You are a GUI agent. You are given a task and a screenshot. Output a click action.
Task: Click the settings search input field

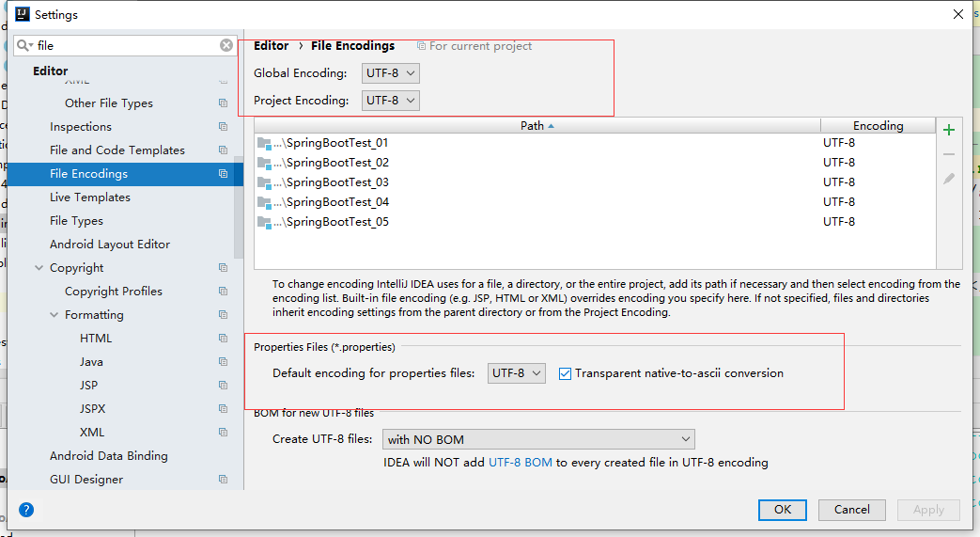click(x=128, y=45)
